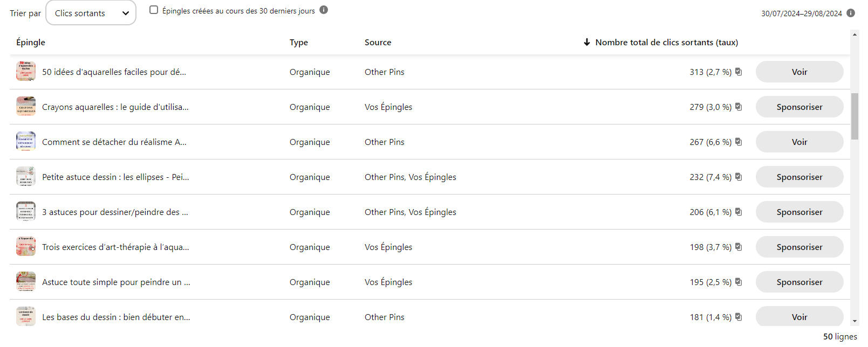Click copy icon next to 195 (2,5 %)
868x347 pixels.
739,282
